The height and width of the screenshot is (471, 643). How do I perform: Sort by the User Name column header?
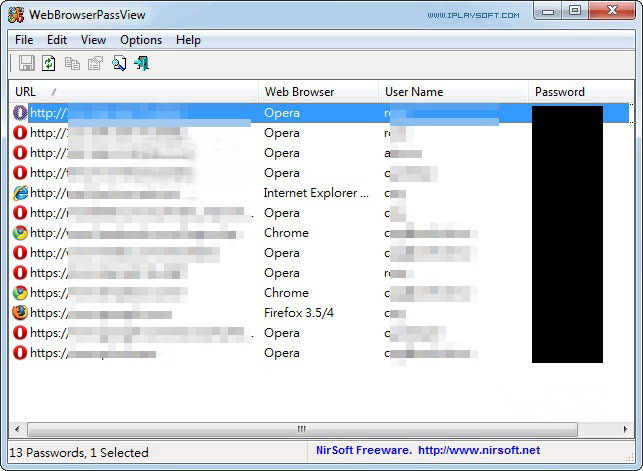[453, 92]
